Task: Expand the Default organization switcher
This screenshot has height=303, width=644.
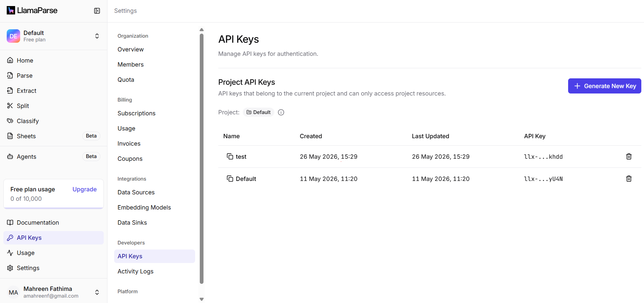Action: [x=97, y=36]
